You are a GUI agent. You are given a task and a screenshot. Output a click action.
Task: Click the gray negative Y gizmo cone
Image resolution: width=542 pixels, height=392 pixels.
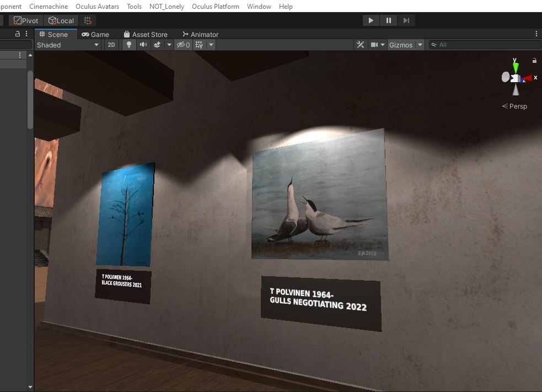coord(516,90)
